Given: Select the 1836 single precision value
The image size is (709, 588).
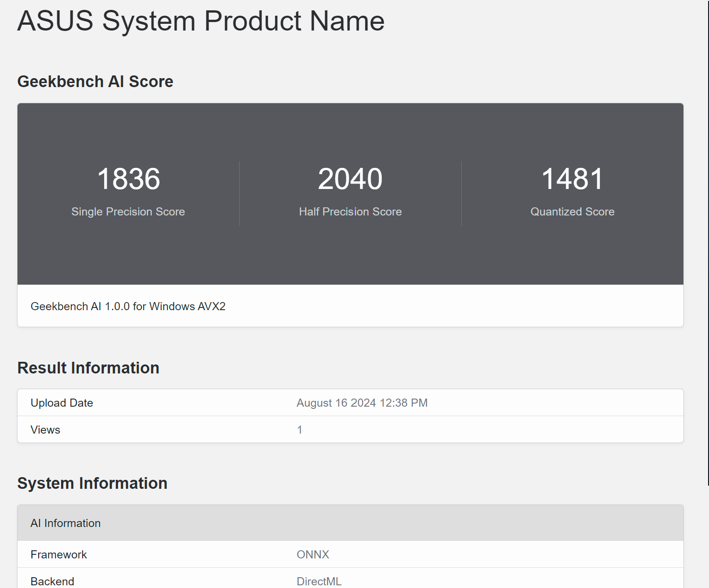Looking at the screenshot, I should [x=128, y=179].
